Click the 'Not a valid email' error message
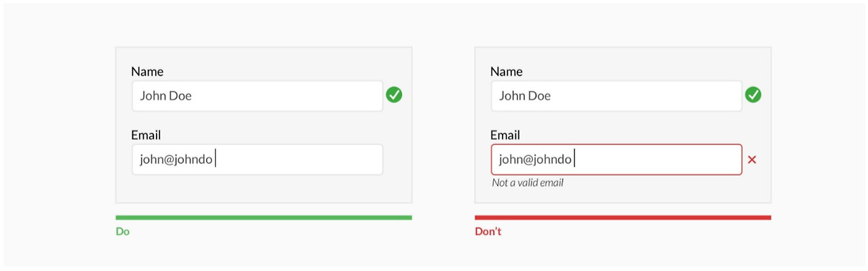Image resolution: width=868 pixels, height=271 pixels. pyautogui.click(x=528, y=183)
